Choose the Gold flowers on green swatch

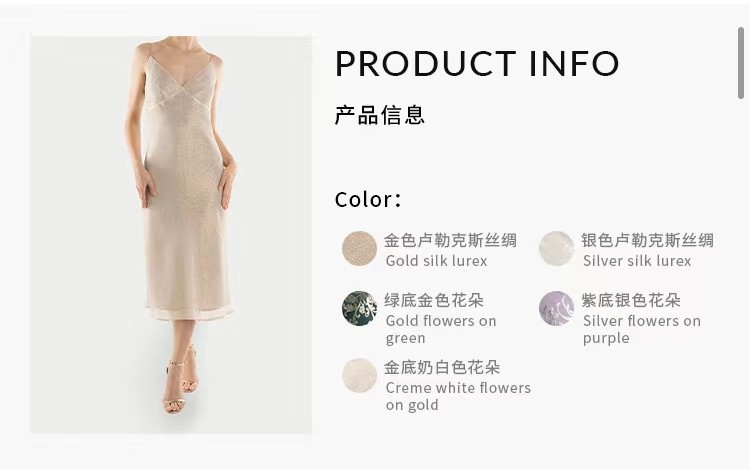tap(360, 308)
